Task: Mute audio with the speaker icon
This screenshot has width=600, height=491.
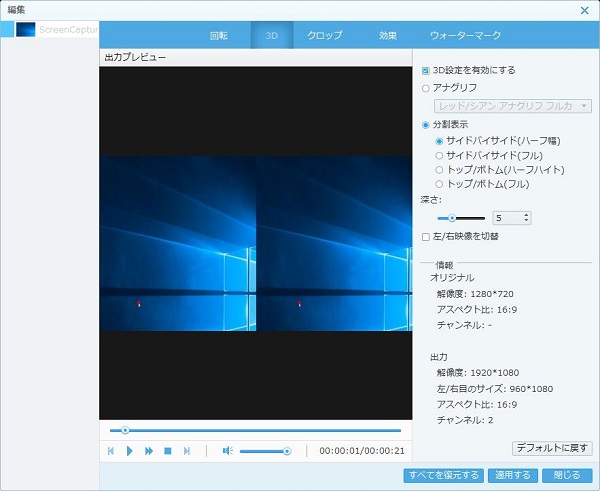Action: pos(227,451)
